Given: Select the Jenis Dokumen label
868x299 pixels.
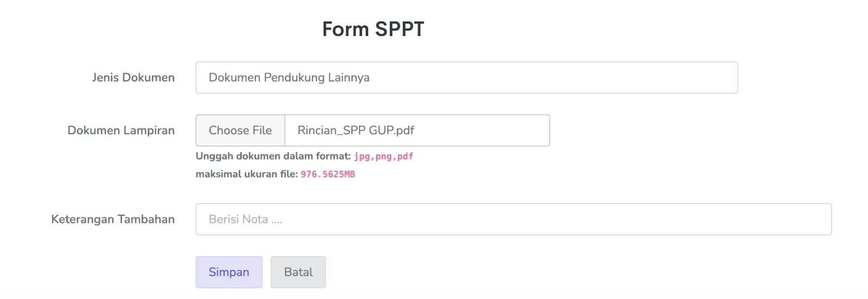Looking at the screenshot, I should [133, 78].
